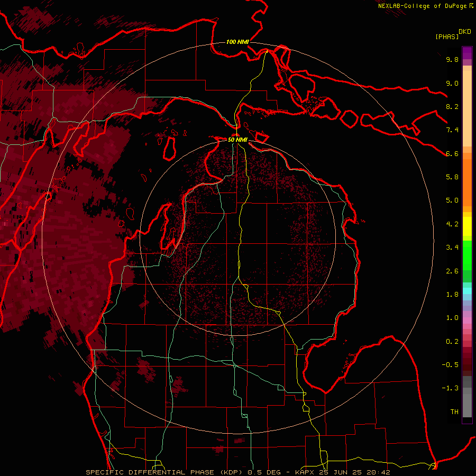Click the 1.8 scale value label
Viewport: 476px width, 476px height.
click(452, 295)
